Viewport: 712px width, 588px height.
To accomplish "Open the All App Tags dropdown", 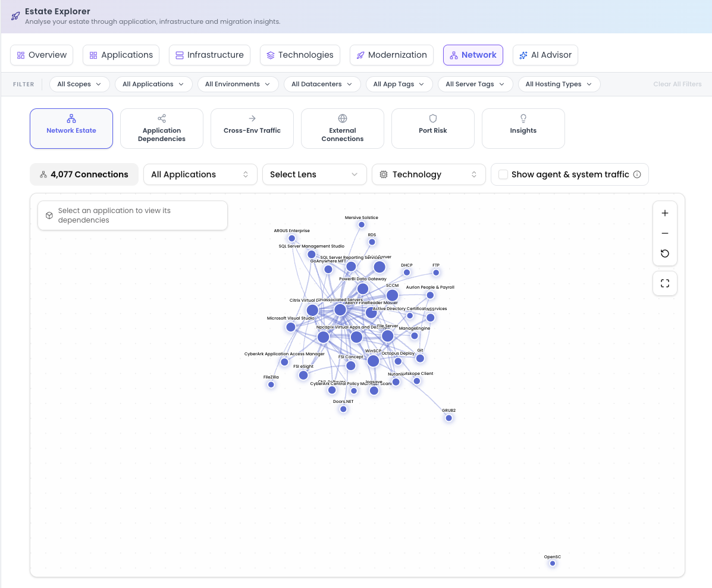I will click(399, 84).
